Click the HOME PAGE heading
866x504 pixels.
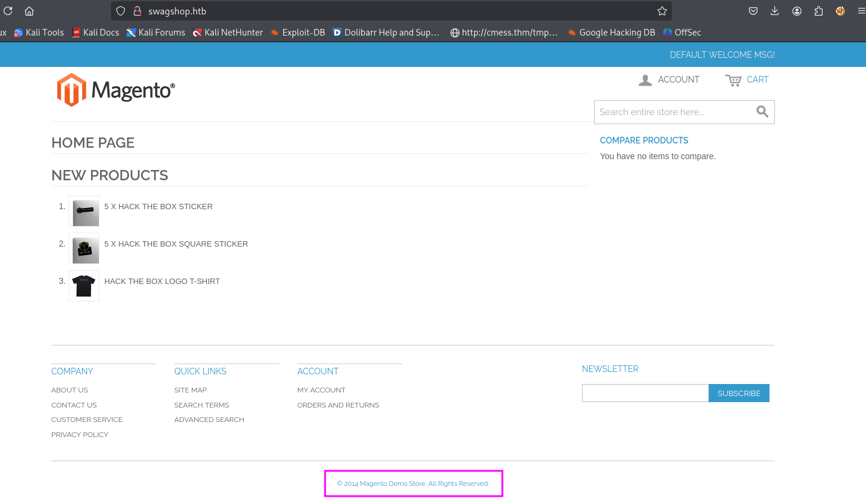point(93,143)
